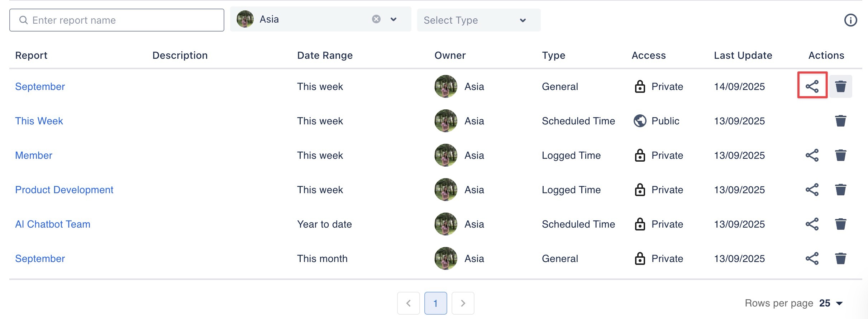868x319 pixels.
Task: Share the Member report
Action: [x=812, y=155]
